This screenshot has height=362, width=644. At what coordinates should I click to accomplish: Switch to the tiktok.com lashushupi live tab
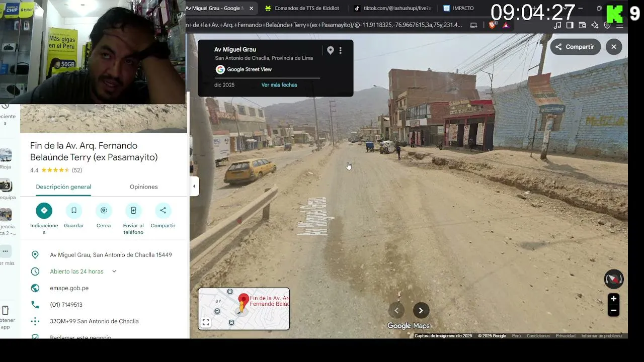coord(392,8)
